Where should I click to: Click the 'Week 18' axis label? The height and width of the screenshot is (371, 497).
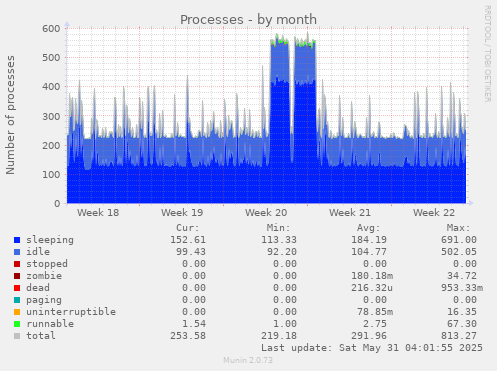pyautogui.click(x=98, y=213)
